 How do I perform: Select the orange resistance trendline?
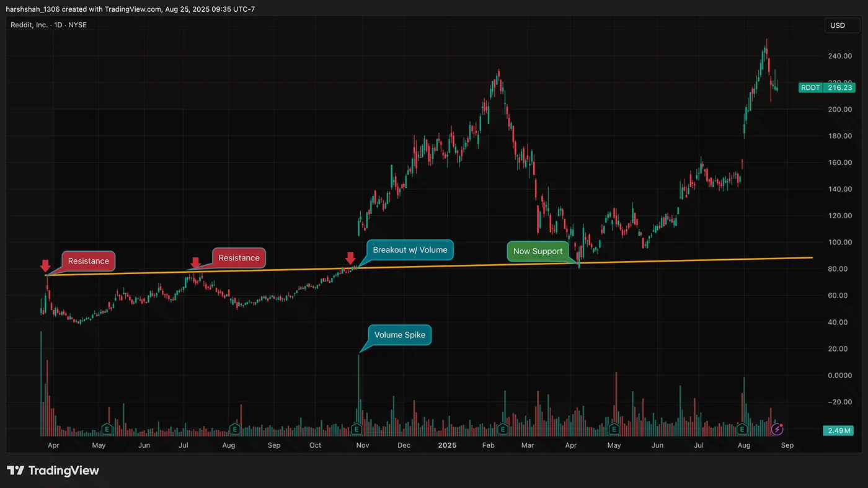coord(428,266)
